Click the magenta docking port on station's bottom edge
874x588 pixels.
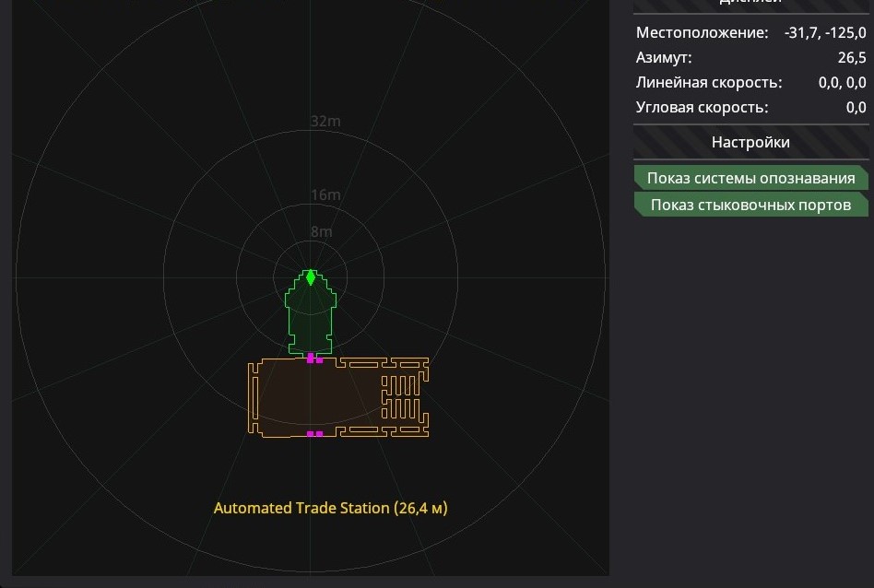click(314, 433)
